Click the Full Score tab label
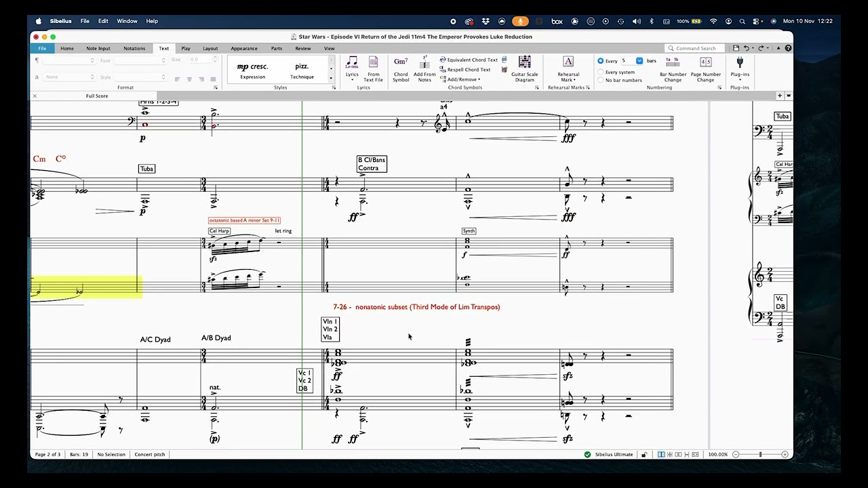This screenshot has height=488, width=868. [97, 96]
